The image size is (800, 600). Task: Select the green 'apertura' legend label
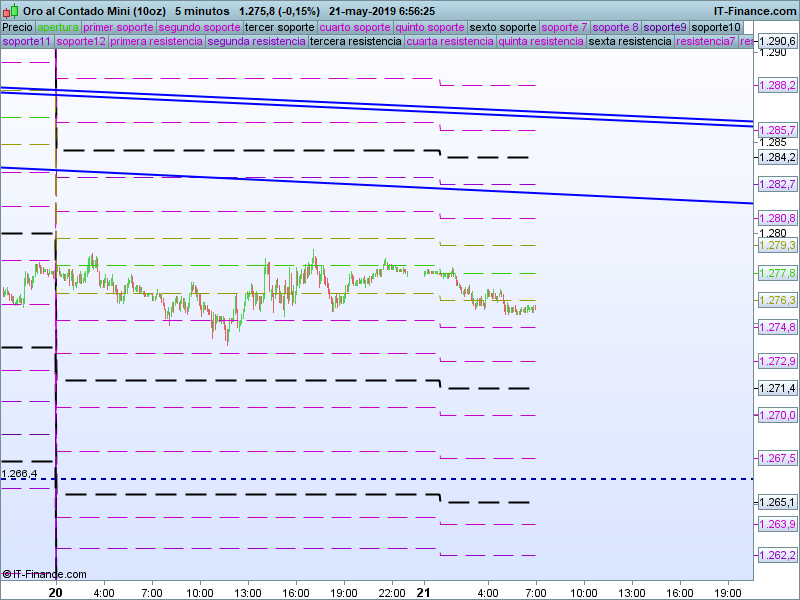58,27
